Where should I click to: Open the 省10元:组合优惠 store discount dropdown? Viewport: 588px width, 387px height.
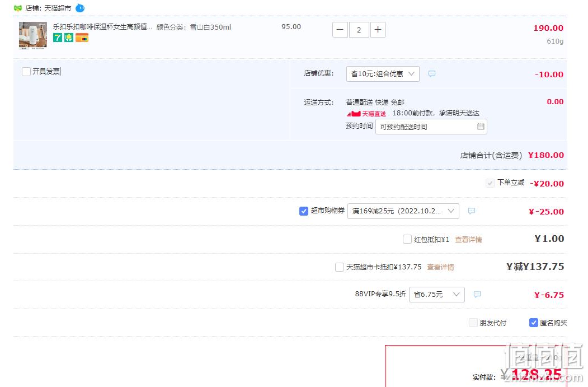(x=383, y=74)
